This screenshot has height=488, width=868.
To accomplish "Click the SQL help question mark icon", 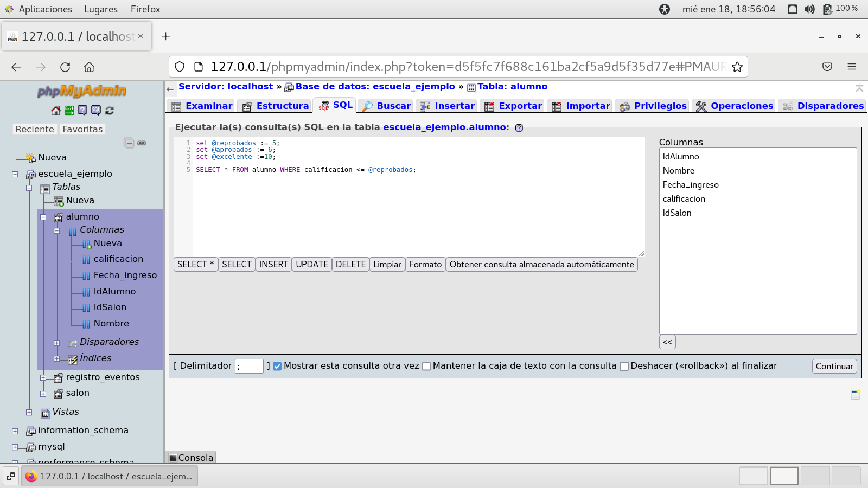I will 519,128.
